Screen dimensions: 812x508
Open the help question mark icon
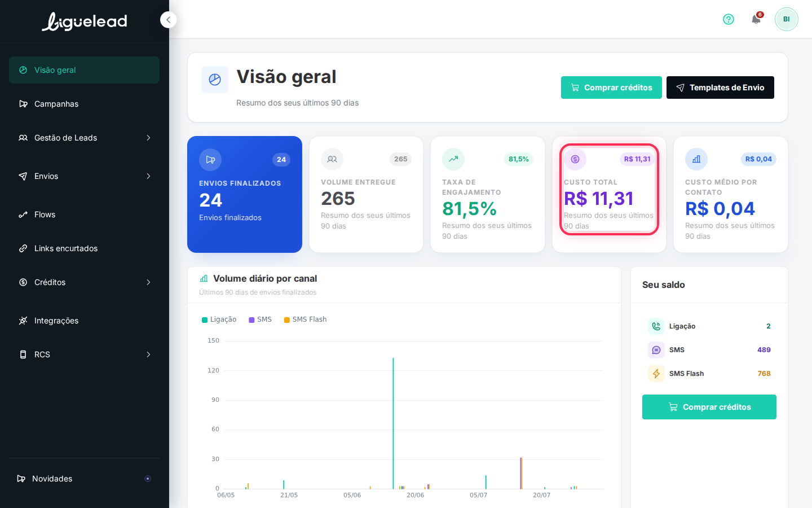[729, 19]
